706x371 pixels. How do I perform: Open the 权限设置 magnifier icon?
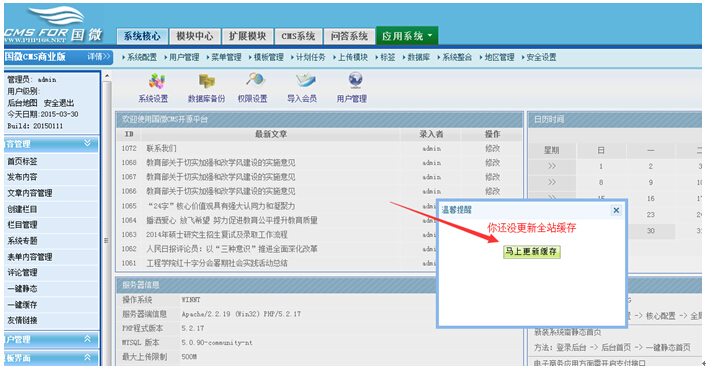(255, 80)
